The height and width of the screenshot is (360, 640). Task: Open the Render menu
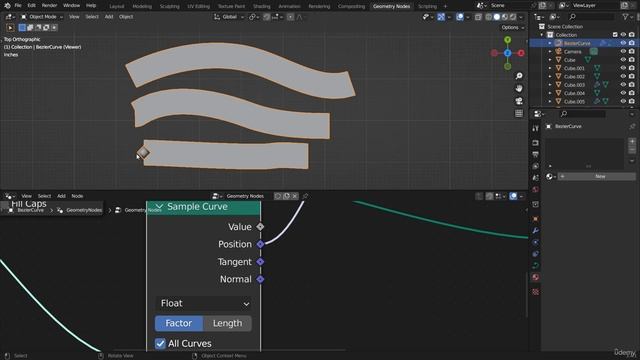49,6
